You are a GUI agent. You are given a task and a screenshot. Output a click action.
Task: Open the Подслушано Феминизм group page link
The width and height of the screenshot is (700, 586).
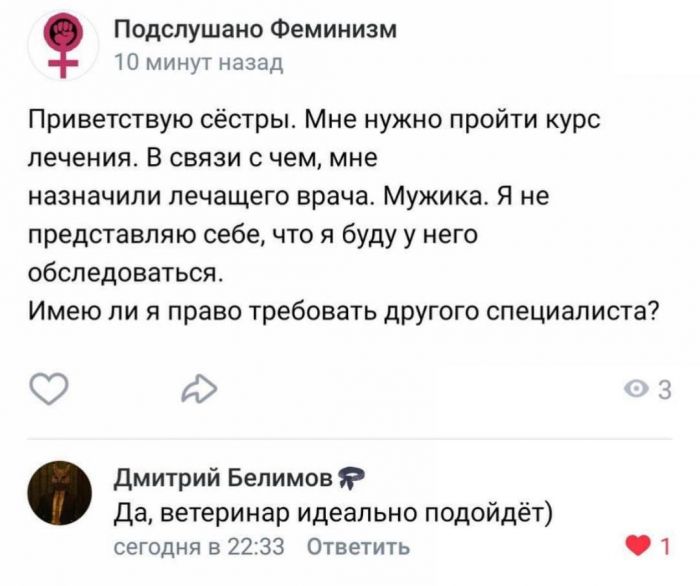[255, 30]
